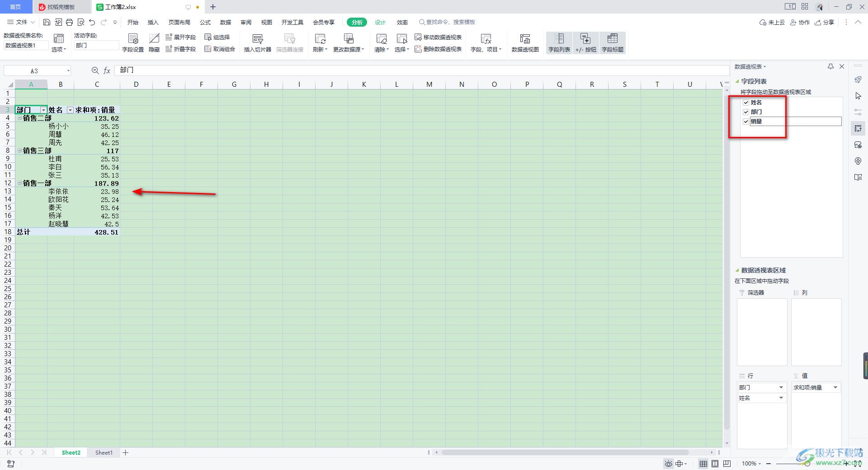868x470 pixels.
Task: Collapse the 销售三部 group
Action: point(19,150)
